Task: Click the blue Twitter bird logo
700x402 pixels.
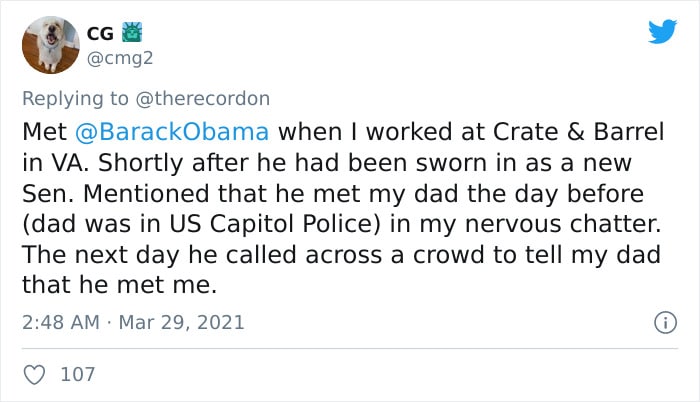Action: coord(662,31)
